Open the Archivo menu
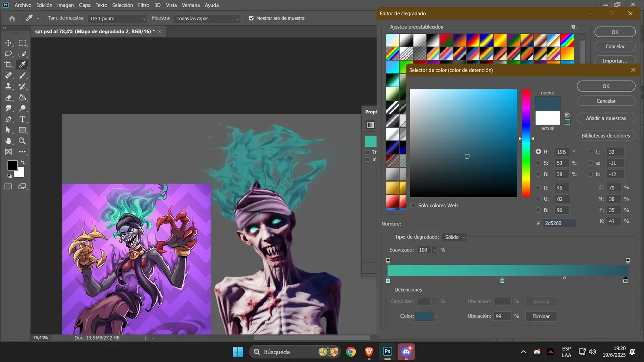The height and width of the screenshot is (362, 644). (x=23, y=5)
